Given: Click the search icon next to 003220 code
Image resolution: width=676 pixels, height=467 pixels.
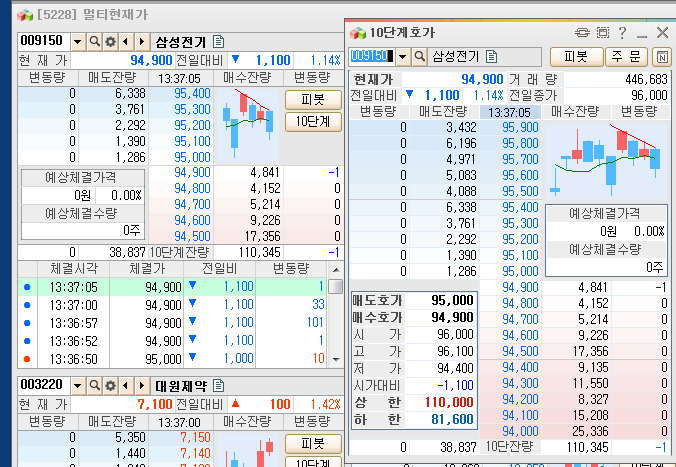Looking at the screenshot, I should click(x=94, y=386).
